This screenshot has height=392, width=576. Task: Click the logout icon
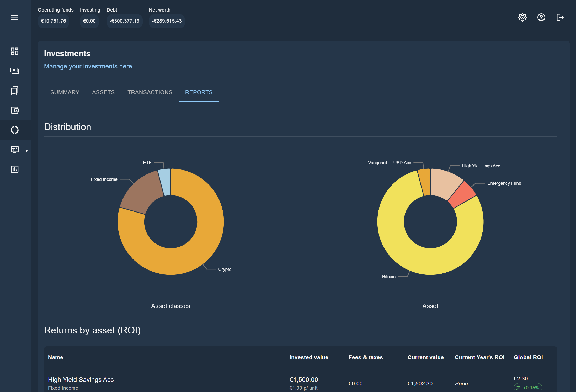click(560, 17)
